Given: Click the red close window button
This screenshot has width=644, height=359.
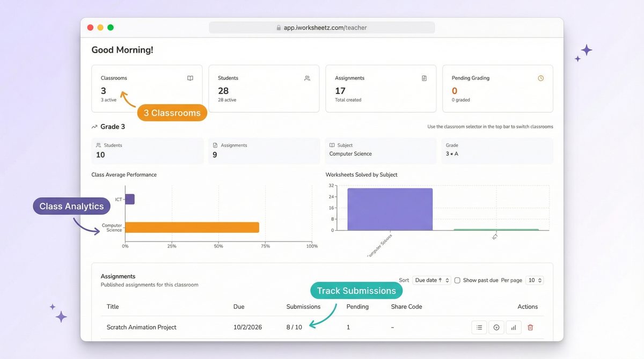Looking at the screenshot, I should (90, 27).
